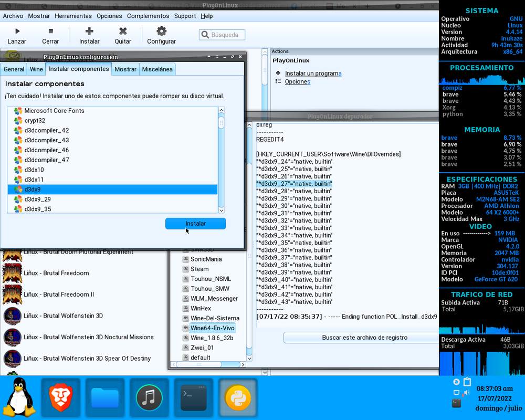Select d3dcompiler_47 in component list
The height and width of the screenshot is (420, 525).
(112, 160)
